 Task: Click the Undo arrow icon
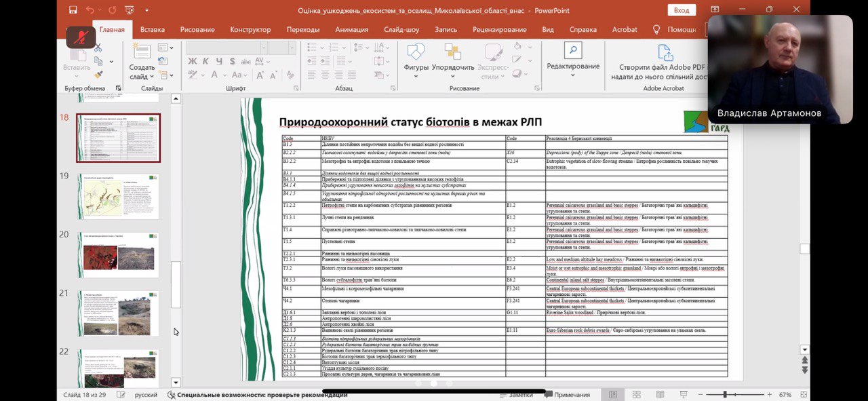click(90, 10)
